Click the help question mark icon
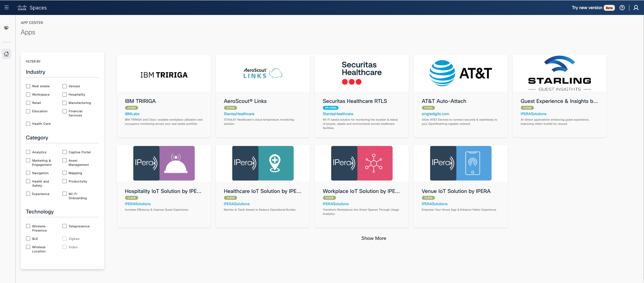This screenshot has width=644, height=283. pos(622,8)
